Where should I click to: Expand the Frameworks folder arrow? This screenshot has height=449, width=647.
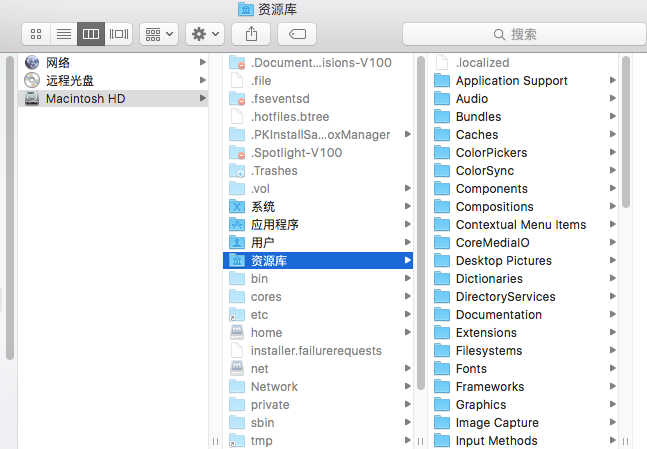tap(613, 386)
